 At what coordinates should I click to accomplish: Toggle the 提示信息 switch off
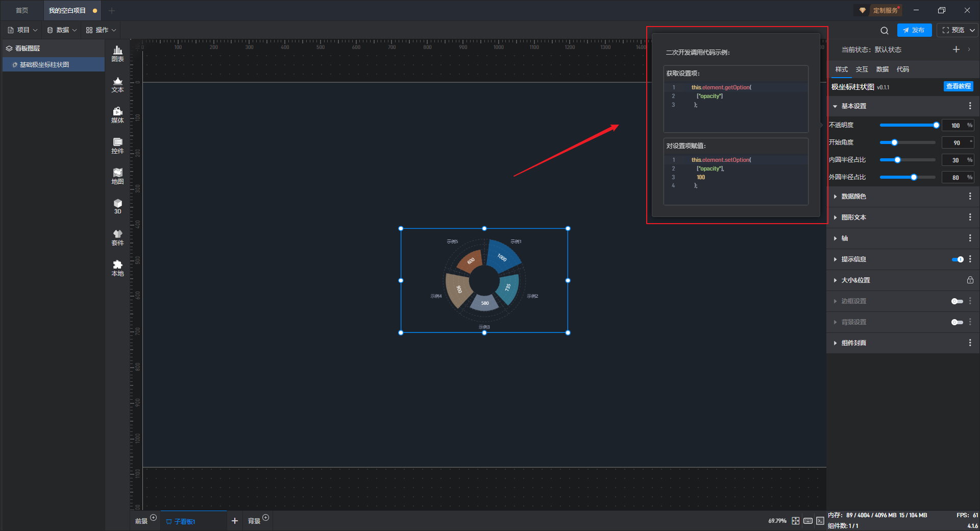point(958,259)
